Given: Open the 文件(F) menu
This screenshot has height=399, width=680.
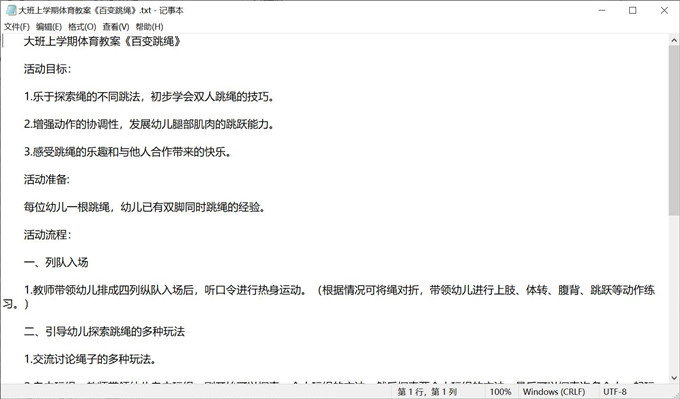Looking at the screenshot, I should tap(17, 27).
